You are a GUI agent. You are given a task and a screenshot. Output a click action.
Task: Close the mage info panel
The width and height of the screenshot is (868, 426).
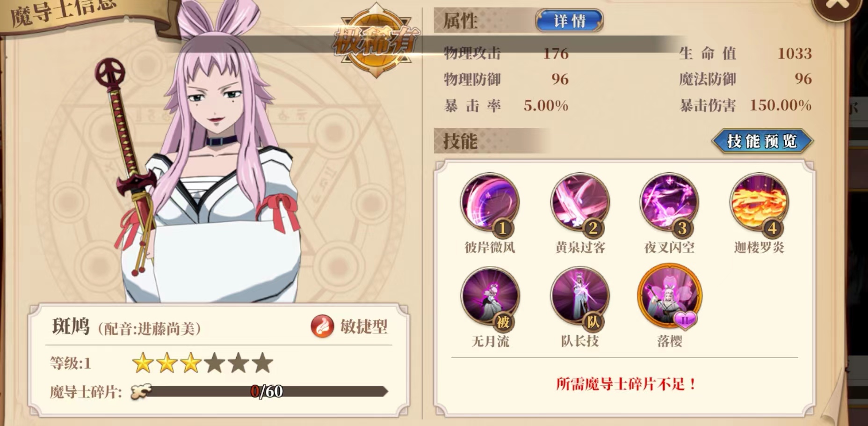coord(837,6)
